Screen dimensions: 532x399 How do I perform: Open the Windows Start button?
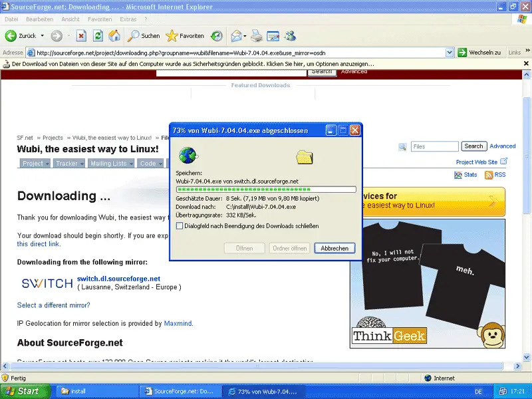[x=25, y=391]
